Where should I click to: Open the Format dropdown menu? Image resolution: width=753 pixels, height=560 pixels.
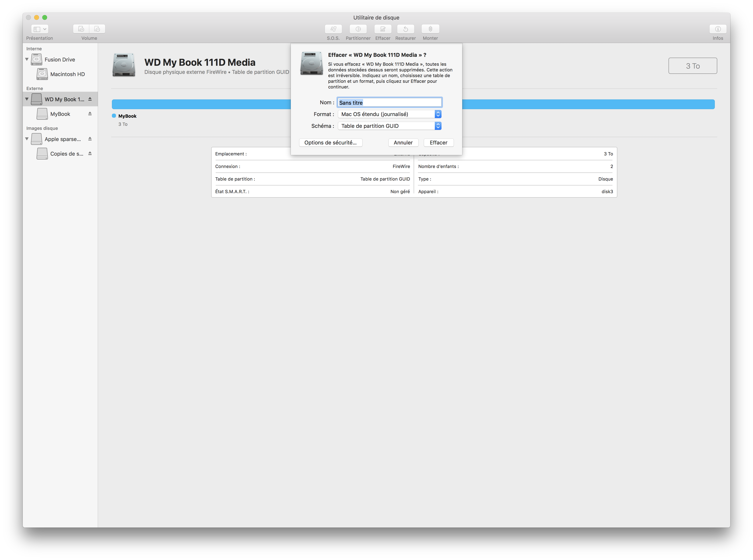pyautogui.click(x=389, y=114)
